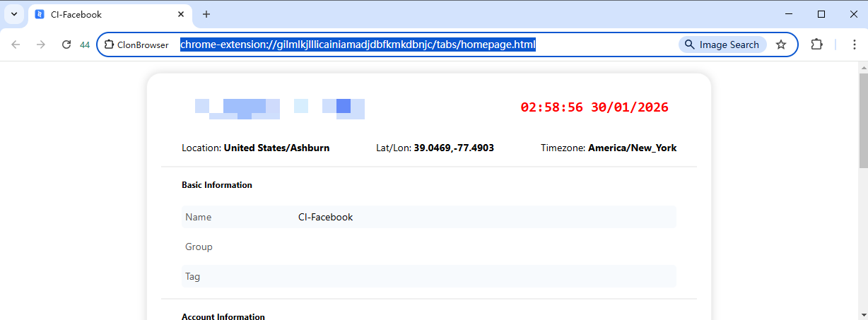Open the tab search dropdown chevron
This screenshot has height=320, width=868.
tap(14, 14)
